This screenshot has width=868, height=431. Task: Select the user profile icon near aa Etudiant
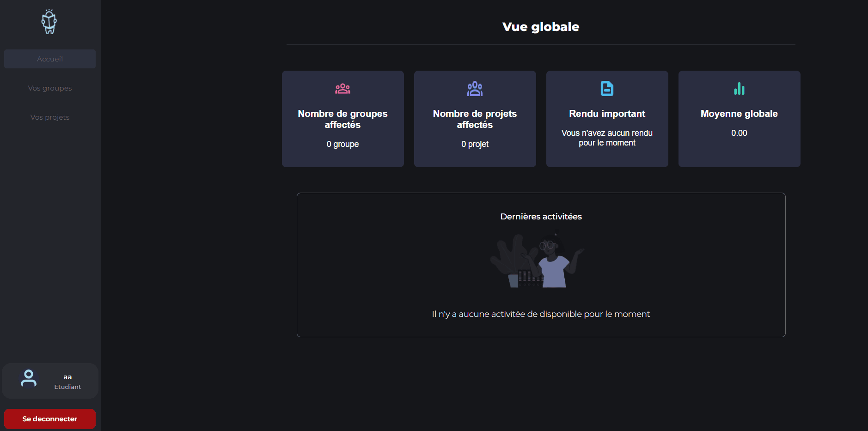coord(29,378)
